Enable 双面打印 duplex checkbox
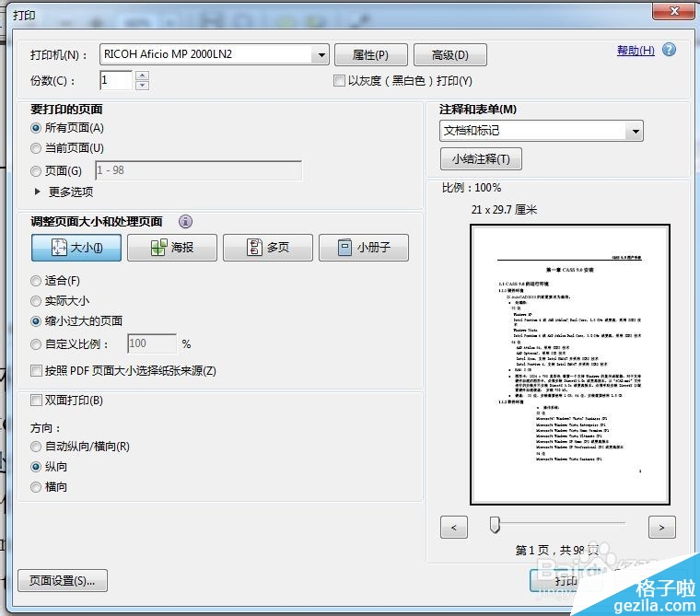The image size is (700, 616). [37, 401]
